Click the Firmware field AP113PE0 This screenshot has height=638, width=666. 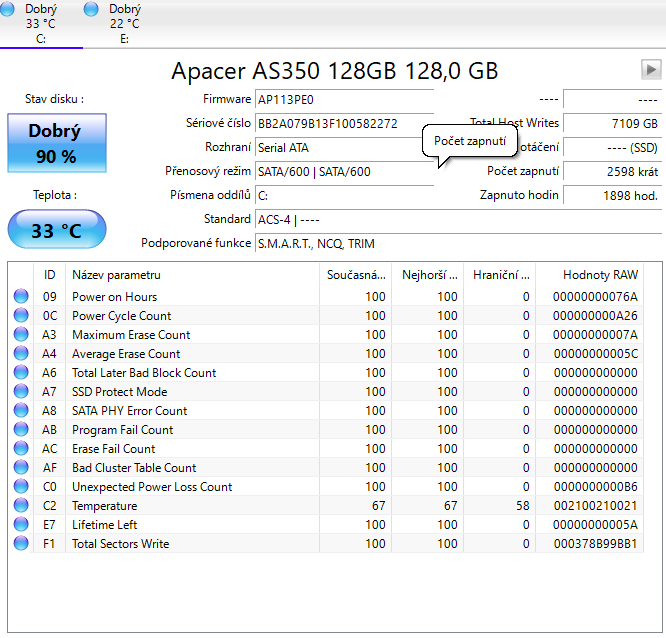(x=344, y=100)
